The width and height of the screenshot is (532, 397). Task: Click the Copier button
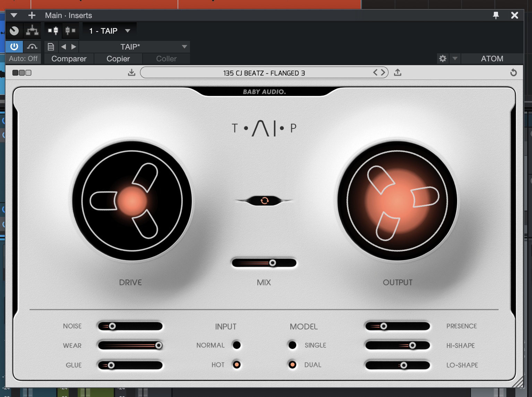coord(118,59)
